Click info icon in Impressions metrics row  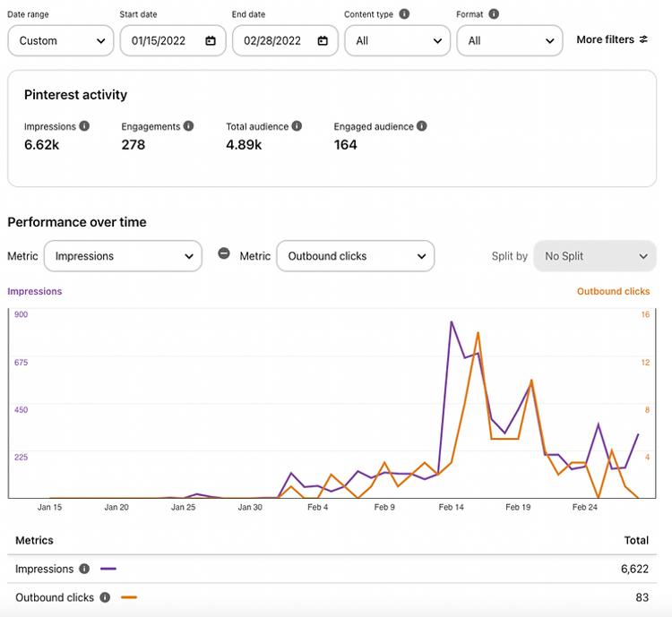(x=84, y=569)
